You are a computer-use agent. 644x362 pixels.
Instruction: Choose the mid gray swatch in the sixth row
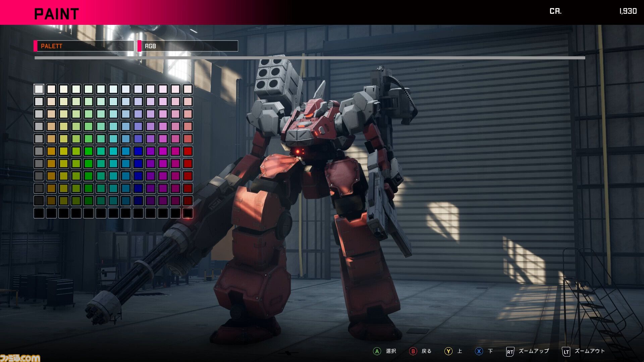[x=39, y=151]
